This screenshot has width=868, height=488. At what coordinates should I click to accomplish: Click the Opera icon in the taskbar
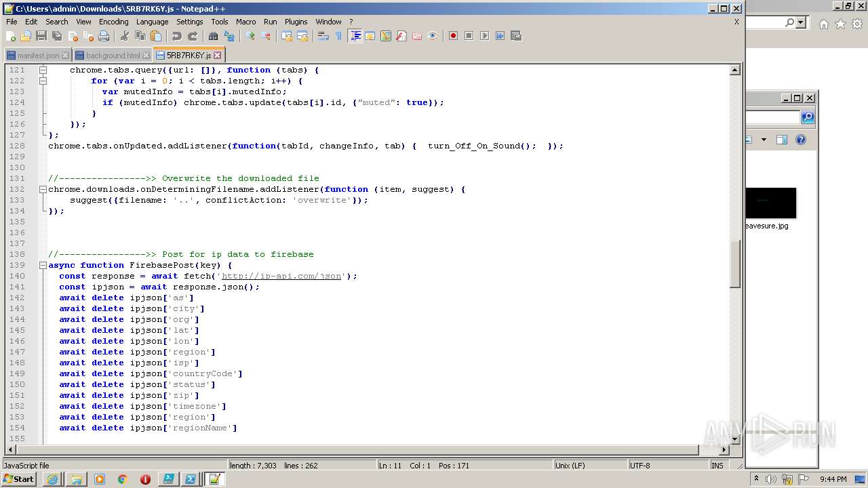(145, 479)
